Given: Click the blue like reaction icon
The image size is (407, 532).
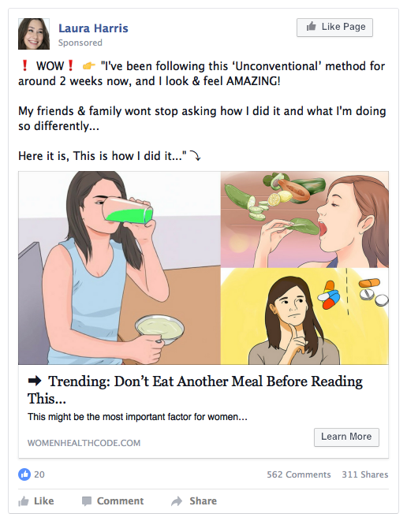Looking at the screenshot, I should (24, 474).
